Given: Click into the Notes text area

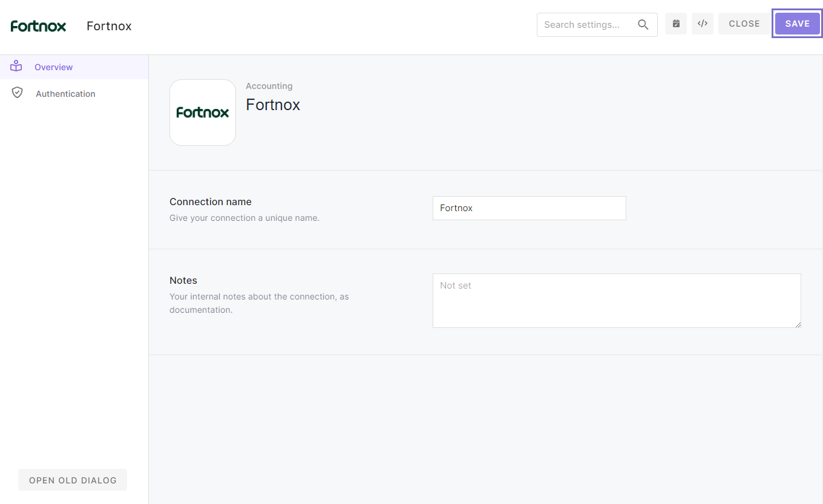Looking at the screenshot, I should 617,301.
